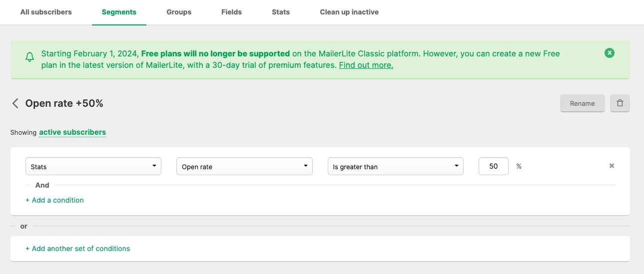The image size is (644, 274).
Task: Expand the Is greater than operator dropdown
Action: 395,166
